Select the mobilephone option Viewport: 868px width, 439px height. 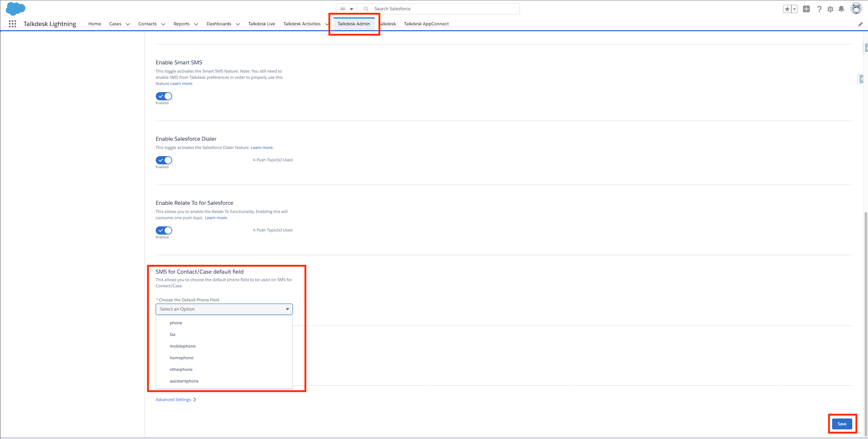(224, 346)
